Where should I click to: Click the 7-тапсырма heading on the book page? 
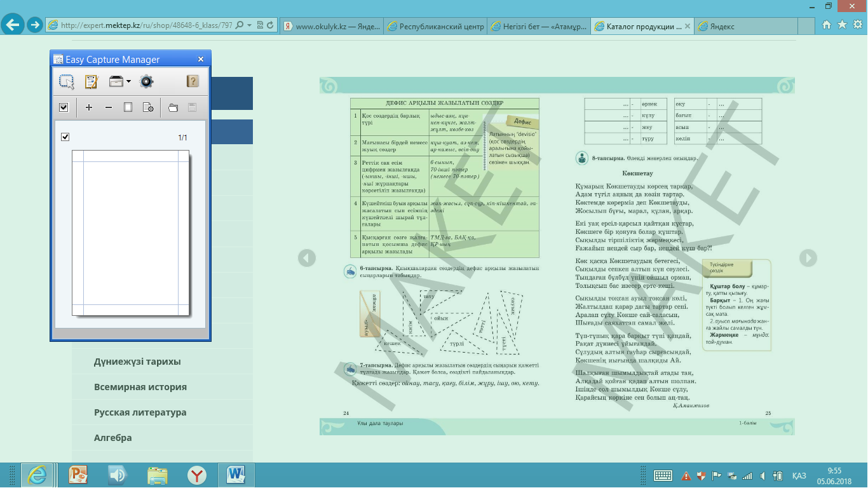[376, 365]
